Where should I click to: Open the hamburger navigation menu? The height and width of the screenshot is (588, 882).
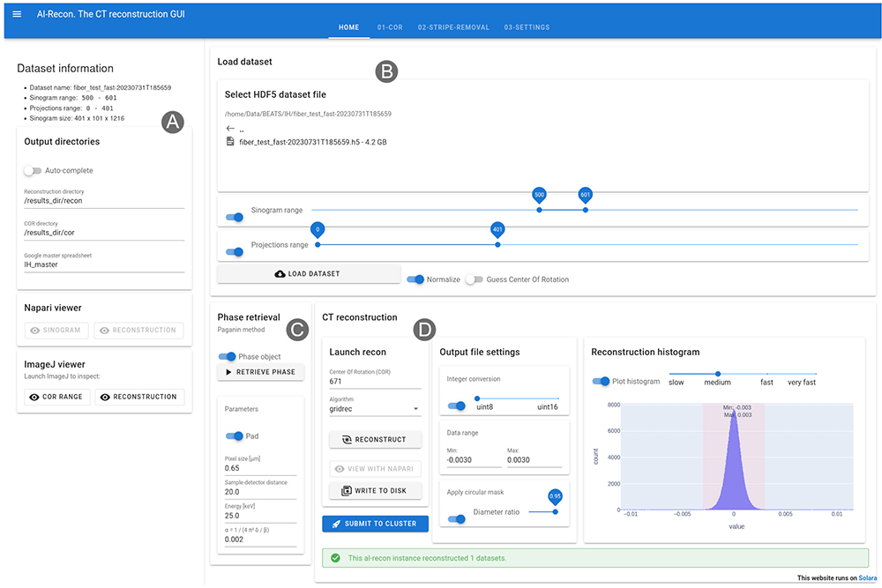click(17, 14)
